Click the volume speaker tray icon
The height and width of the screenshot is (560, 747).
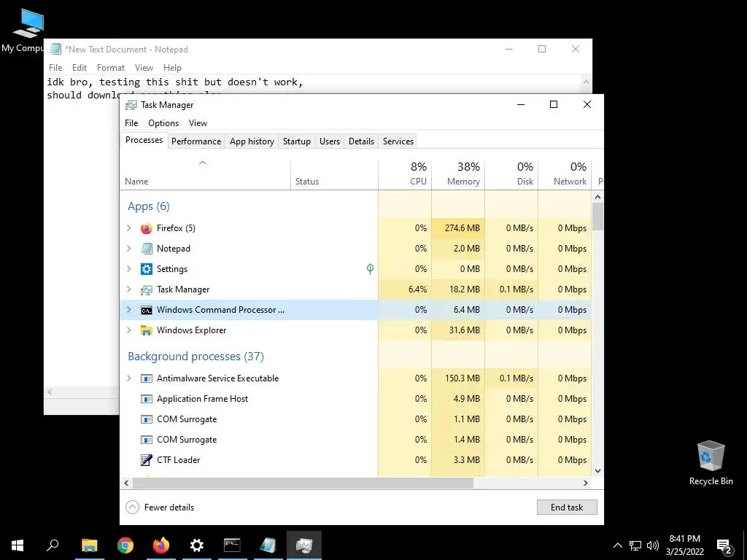(x=653, y=545)
